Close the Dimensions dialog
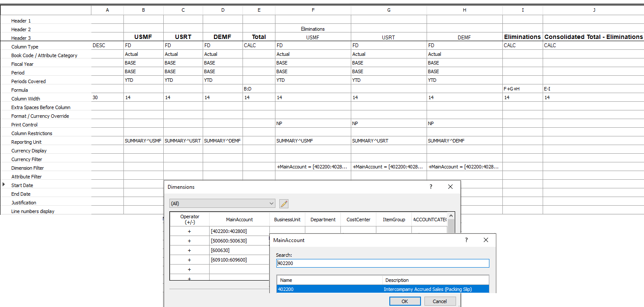The height and width of the screenshot is (307, 644). pos(450,187)
